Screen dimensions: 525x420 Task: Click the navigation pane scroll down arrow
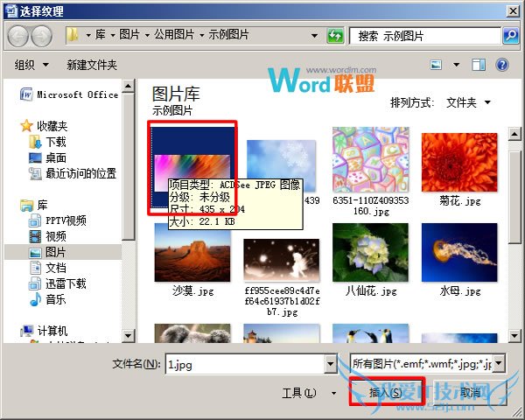pos(129,335)
